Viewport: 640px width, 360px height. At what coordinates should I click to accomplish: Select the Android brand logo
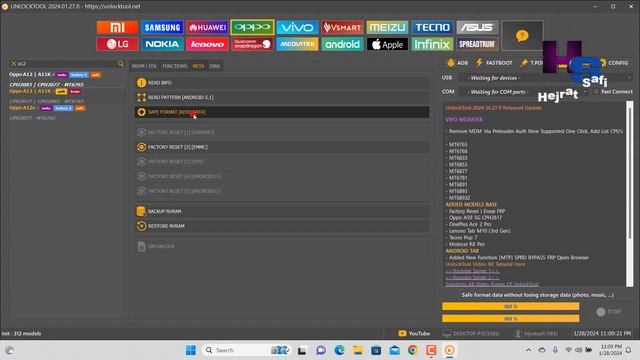point(342,44)
